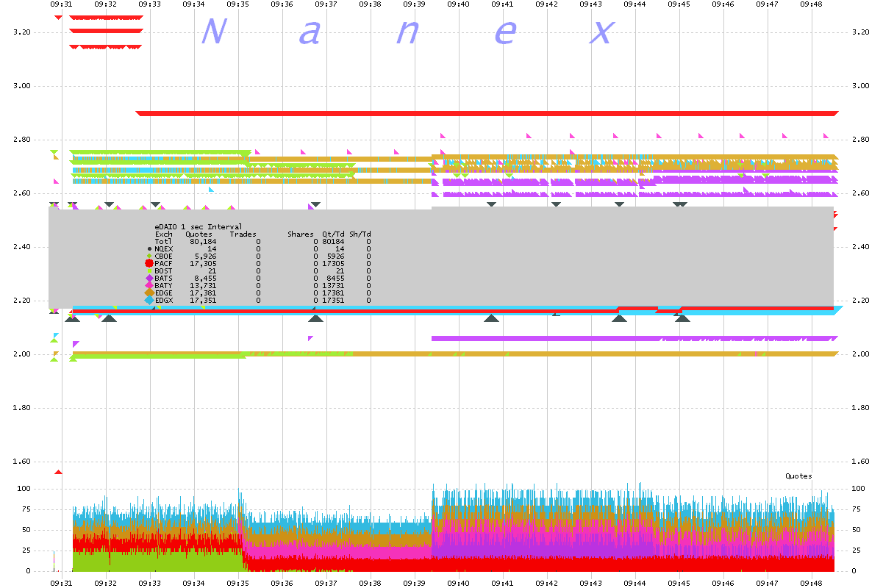Image resolution: width=883 pixels, height=588 pixels.
Task: Click the 'Sh/Td' column header in legend
Action: [360, 234]
